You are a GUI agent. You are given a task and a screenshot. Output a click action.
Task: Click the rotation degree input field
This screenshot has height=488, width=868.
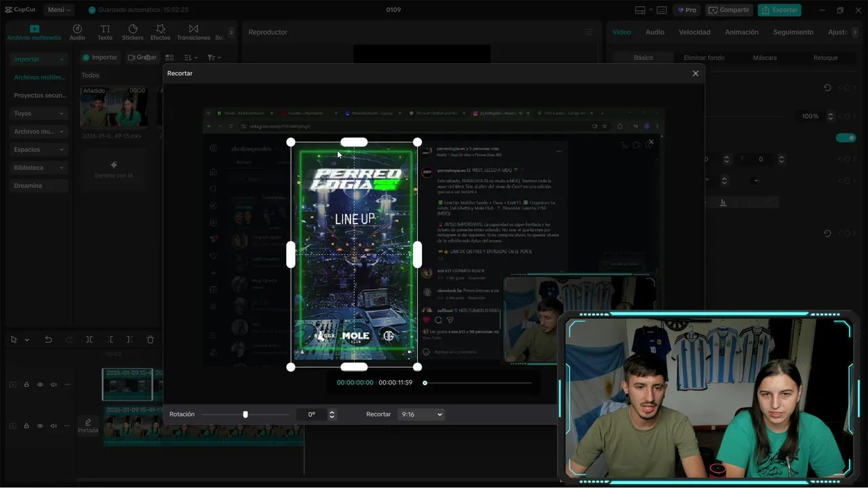click(x=311, y=414)
